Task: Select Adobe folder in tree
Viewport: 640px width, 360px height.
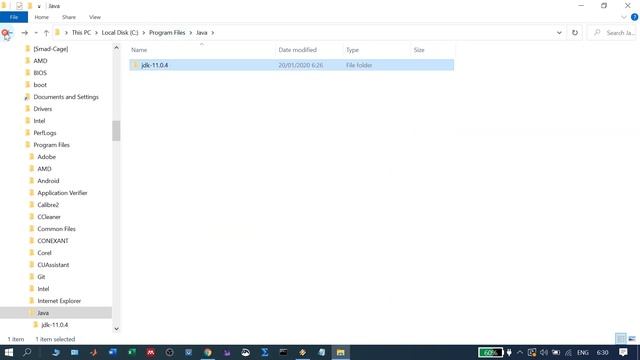Action: pos(47,157)
